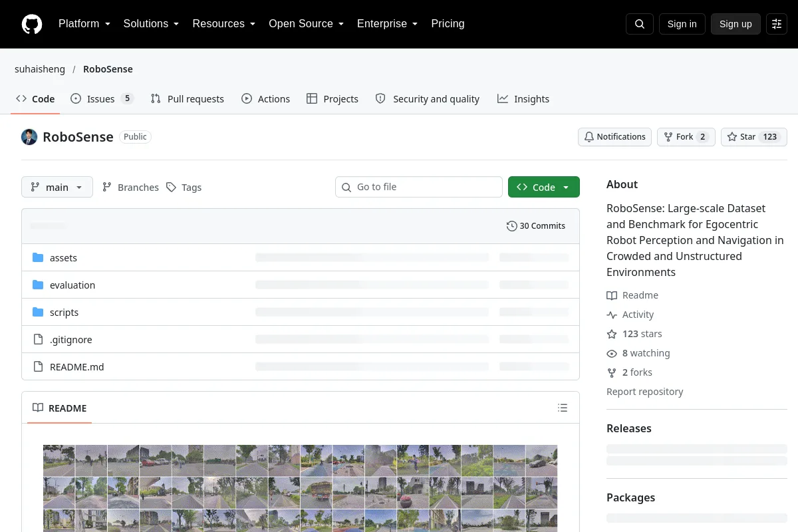Viewport: 798px width, 532px height.
Task: Open the Activity link in About
Action: coord(630,315)
